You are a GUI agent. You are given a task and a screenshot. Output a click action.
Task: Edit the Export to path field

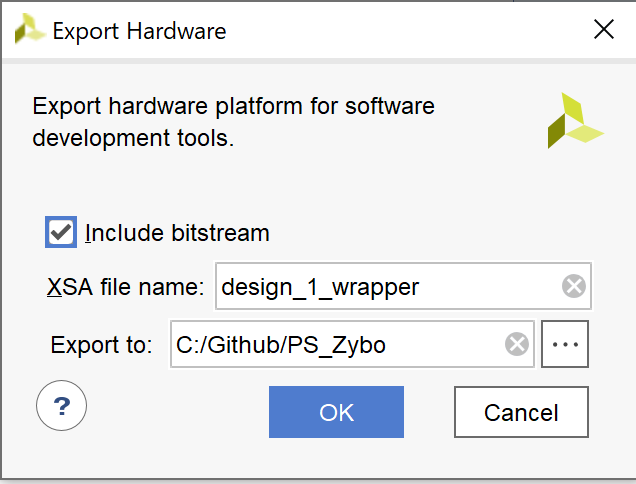(352, 344)
